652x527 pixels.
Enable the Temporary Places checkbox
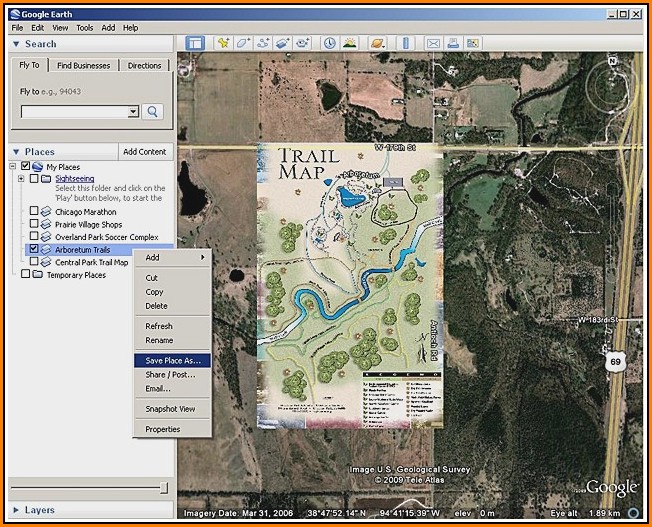25,275
